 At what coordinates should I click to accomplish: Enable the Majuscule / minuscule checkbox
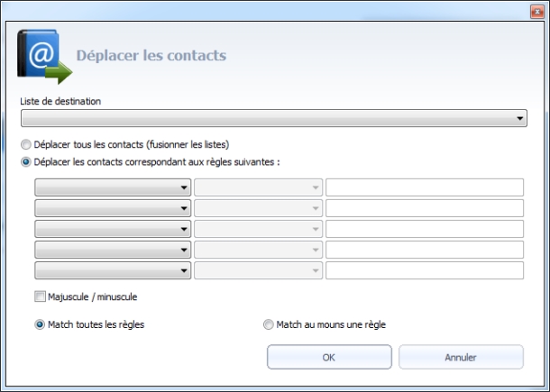[x=40, y=296]
